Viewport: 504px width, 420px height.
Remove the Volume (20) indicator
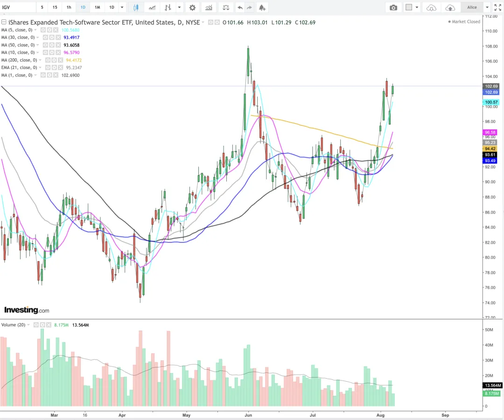pyautogui.click(x=49, y=325)
